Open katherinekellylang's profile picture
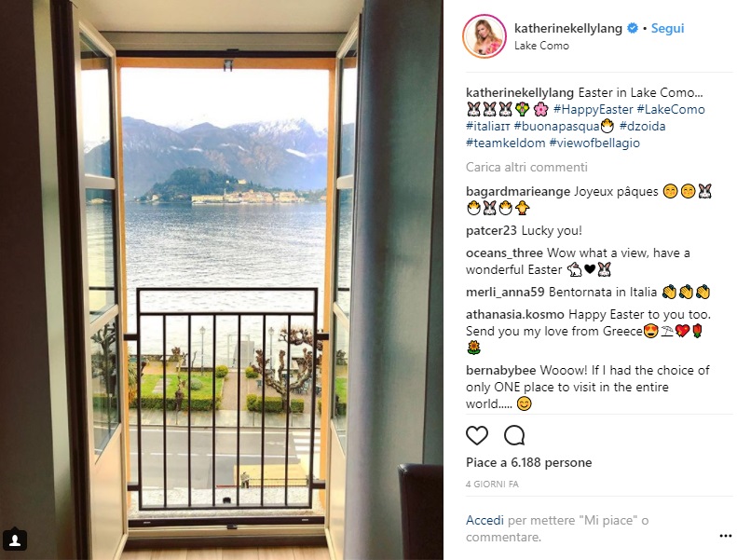The image size is (737, 560). (x=485, y=36)
